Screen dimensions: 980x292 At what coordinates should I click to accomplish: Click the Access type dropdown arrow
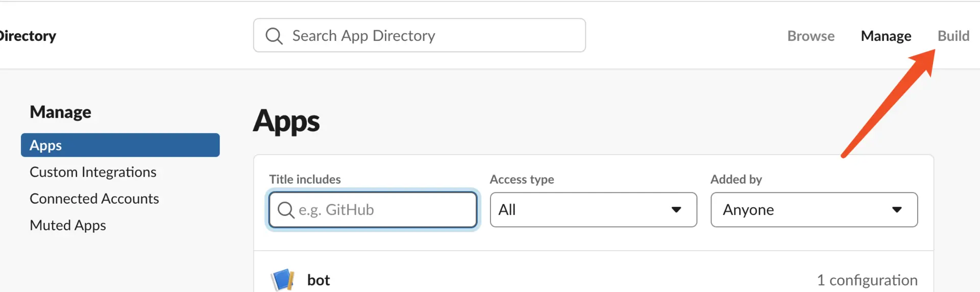(x=676, y=210)
